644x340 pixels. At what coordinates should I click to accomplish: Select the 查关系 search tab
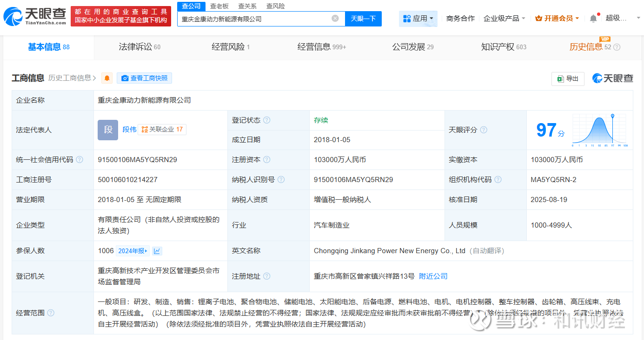click(x=247, y=6)
